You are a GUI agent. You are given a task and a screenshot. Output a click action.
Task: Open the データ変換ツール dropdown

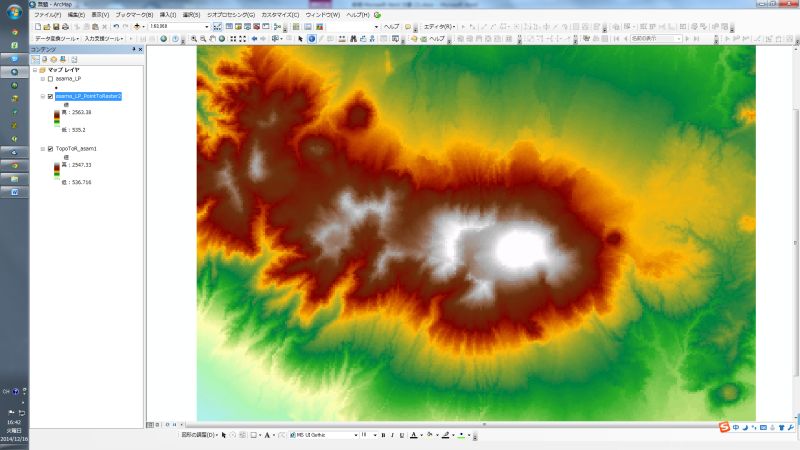(57, 39)
